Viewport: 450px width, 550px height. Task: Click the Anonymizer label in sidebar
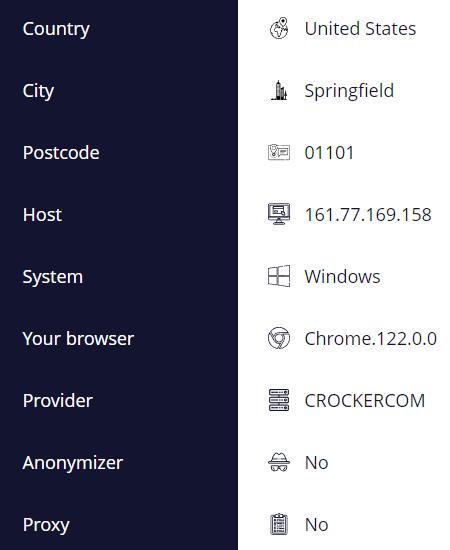click(x=73, y=463)
